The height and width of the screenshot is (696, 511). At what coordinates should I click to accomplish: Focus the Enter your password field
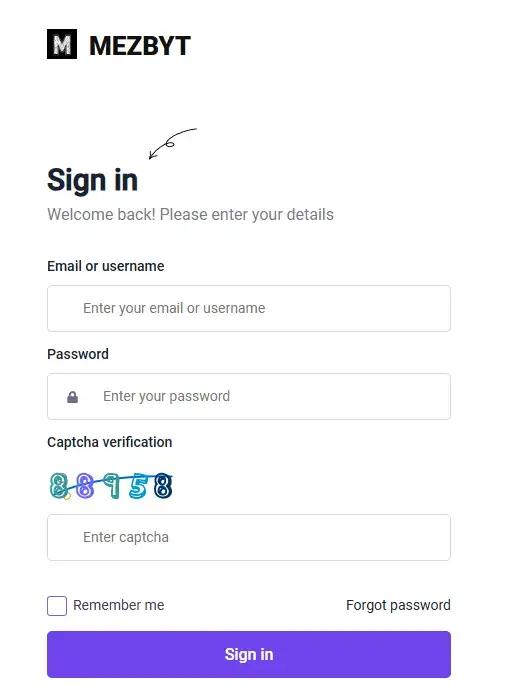point(249,396)
